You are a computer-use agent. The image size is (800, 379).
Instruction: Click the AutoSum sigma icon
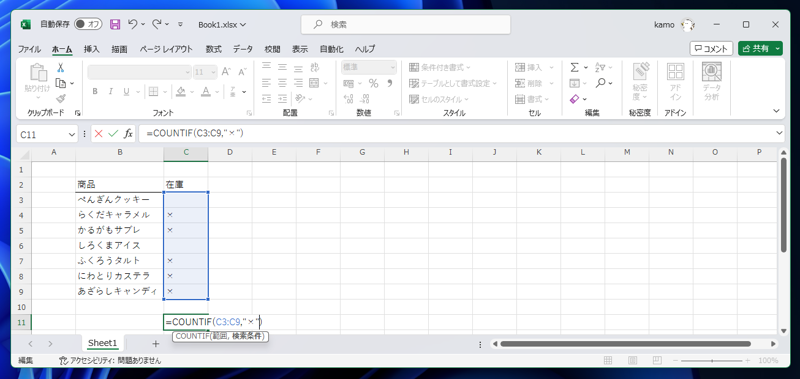574,67
